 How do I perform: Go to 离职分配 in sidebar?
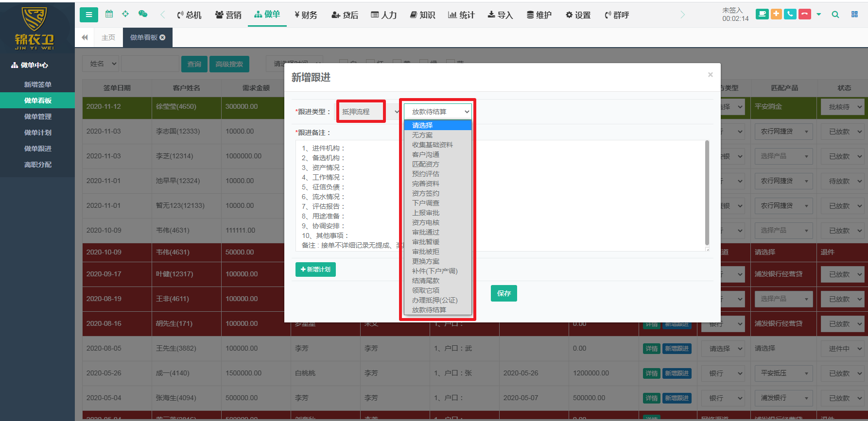37,165
